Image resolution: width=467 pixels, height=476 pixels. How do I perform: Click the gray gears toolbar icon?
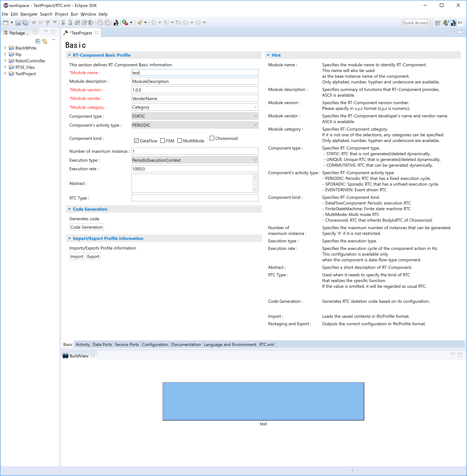77,23
